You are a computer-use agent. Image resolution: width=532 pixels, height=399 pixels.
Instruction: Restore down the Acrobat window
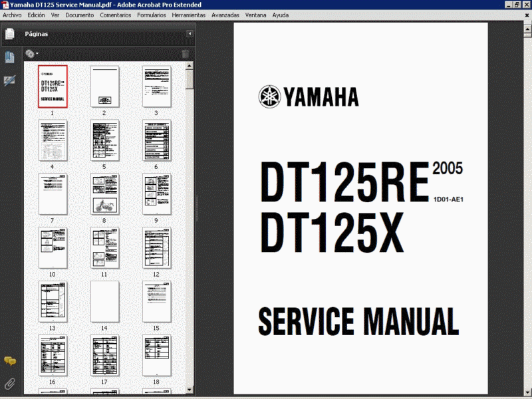coord(517,5)
